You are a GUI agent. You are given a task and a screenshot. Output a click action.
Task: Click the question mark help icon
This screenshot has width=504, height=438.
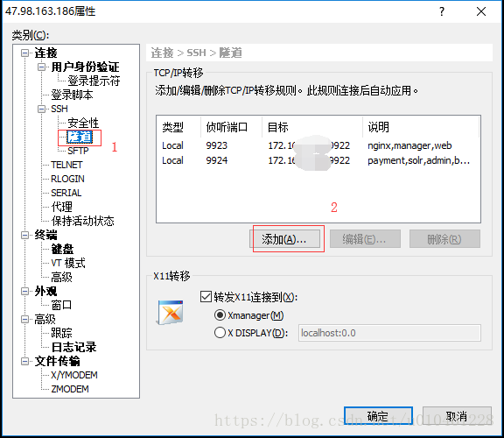442,11
